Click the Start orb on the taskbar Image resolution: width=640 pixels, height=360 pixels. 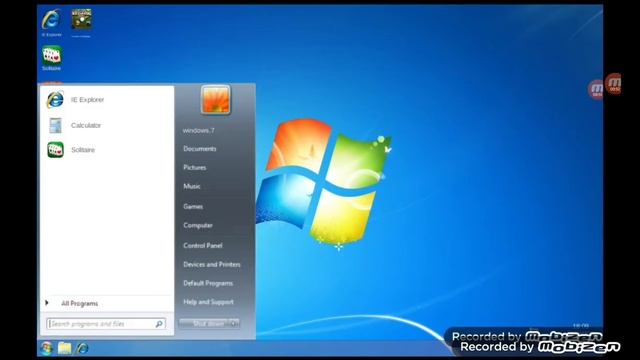(47, 348)
